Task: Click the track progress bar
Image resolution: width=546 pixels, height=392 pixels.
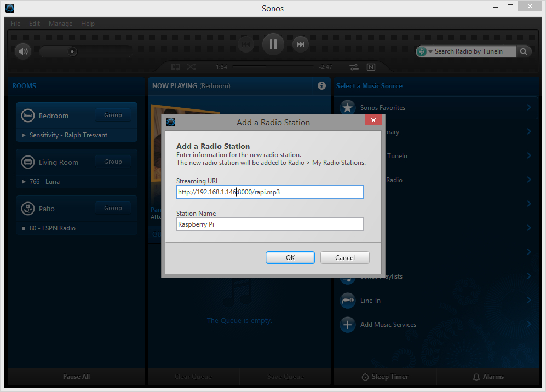Action: (x=273, y=66)
